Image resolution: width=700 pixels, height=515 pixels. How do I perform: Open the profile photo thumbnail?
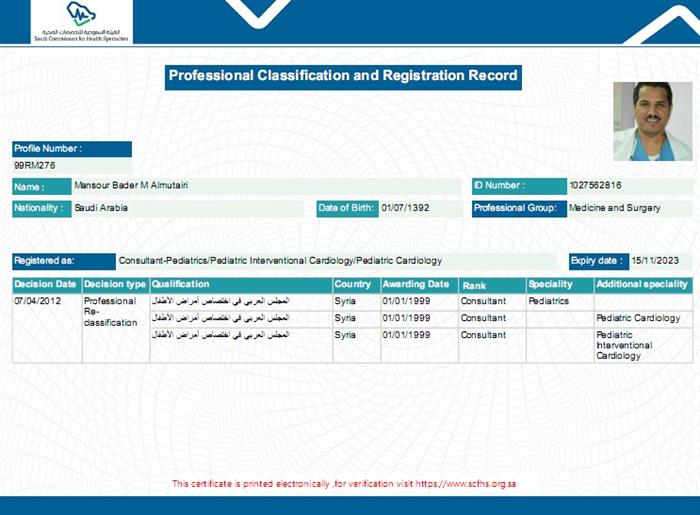[x=652, y=122]
